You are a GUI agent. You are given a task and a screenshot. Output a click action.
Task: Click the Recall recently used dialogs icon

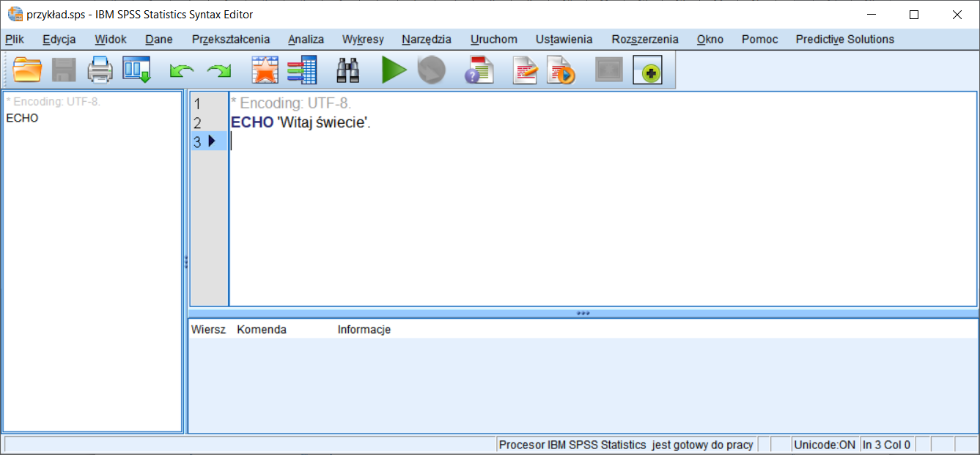[136, 70]
